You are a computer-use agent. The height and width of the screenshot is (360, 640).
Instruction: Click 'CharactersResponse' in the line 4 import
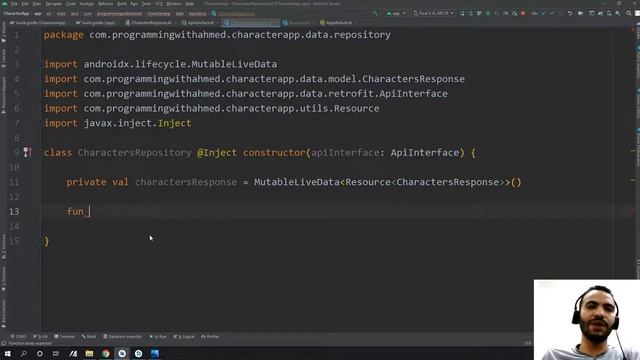[x=413, y=79]
